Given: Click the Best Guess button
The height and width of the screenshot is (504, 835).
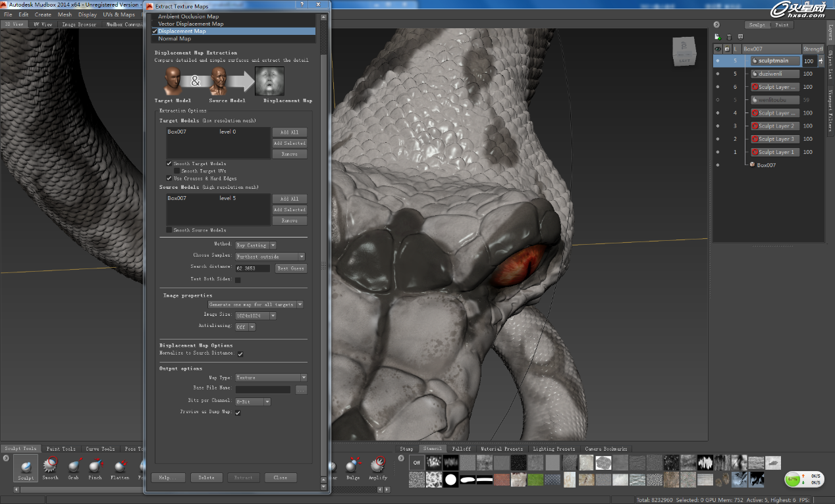Looking at the screenshot, I should click(290, 268).
